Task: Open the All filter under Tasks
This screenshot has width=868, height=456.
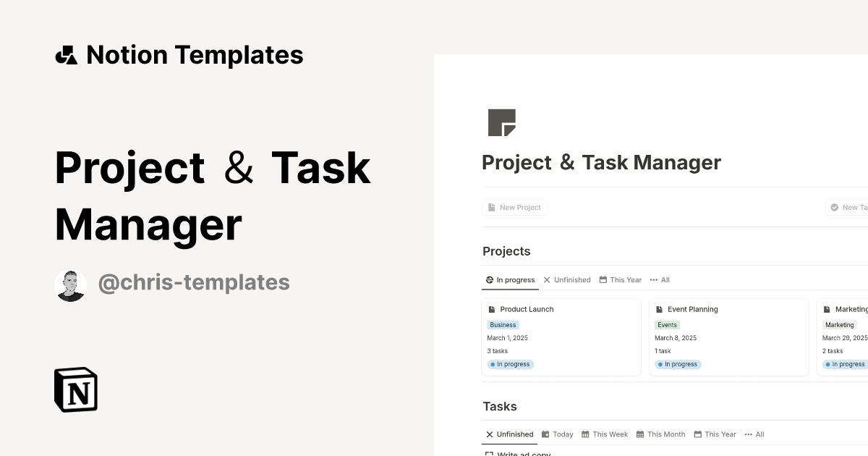Action: click(x=754, y=434)
